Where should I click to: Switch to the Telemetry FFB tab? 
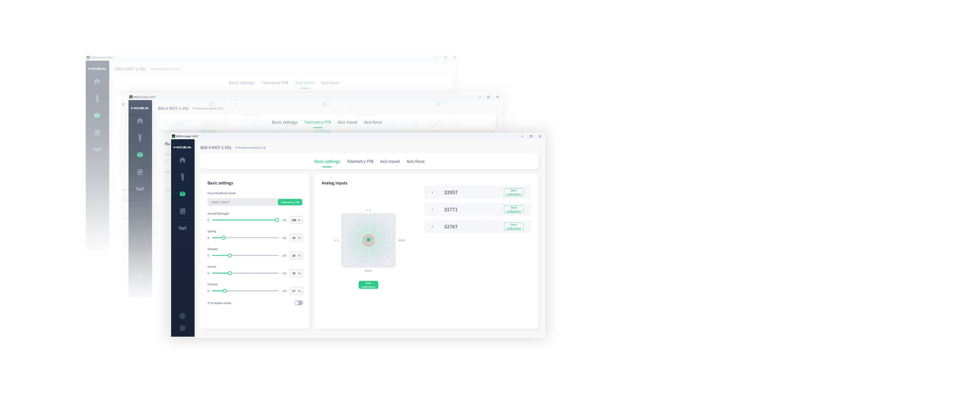point(360,161)
